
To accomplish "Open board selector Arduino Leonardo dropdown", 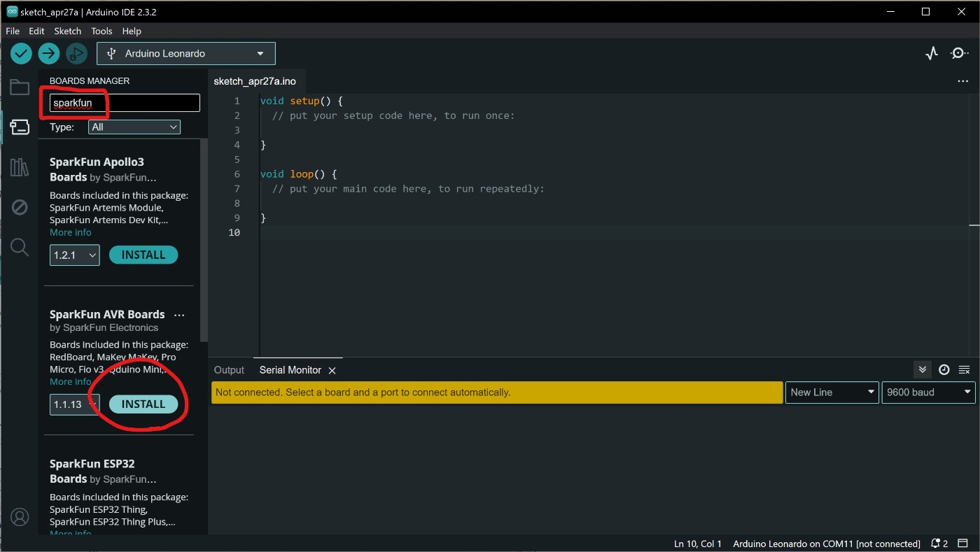I will pyautogui.click(x=186, y=53).
